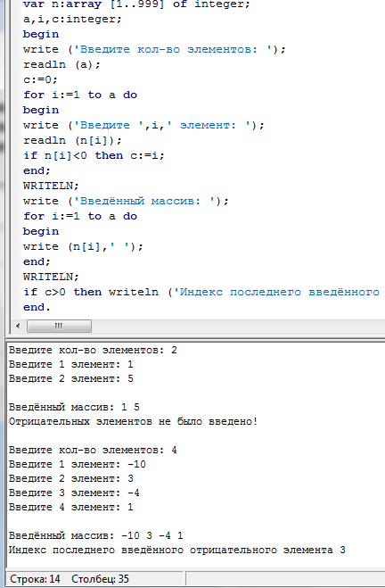Image resolution: width=385 pixels, height=588 pixels.
Task: Click output line 'Введённый массив: -10 3 -4 1'
Action: pyautogui.click(x=96, y=535)
